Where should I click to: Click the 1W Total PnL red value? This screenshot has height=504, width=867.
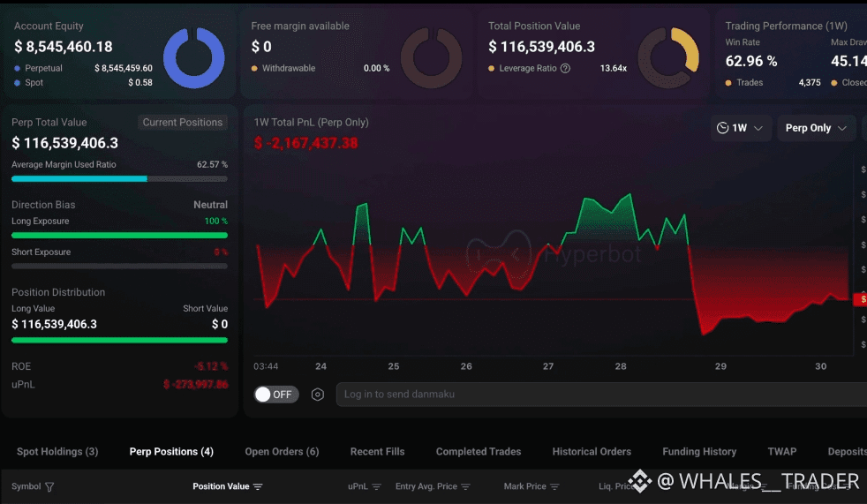(x=305, y=143)
